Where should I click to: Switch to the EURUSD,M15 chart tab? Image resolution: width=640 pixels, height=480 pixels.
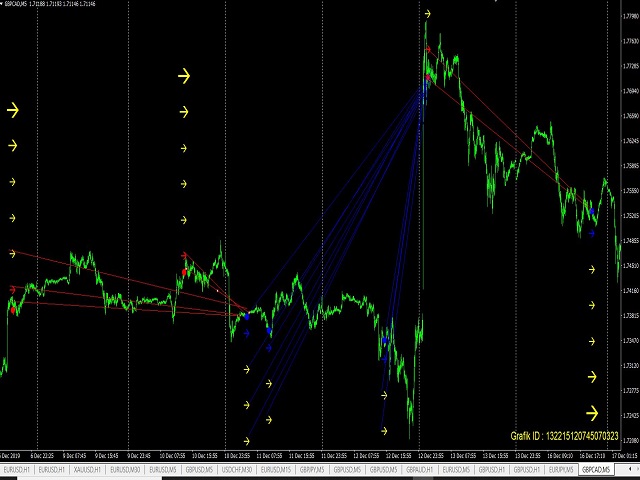tap(276, 470)
